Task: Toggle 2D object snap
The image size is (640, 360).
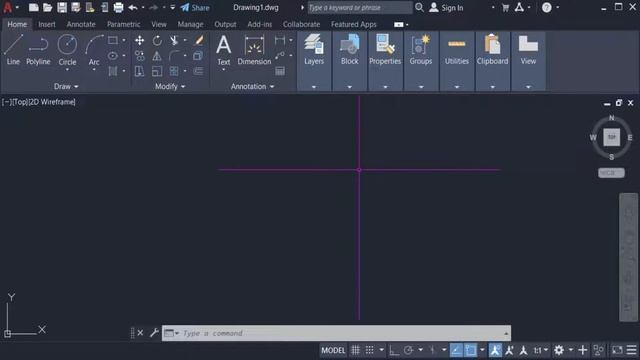Action: 471,350
